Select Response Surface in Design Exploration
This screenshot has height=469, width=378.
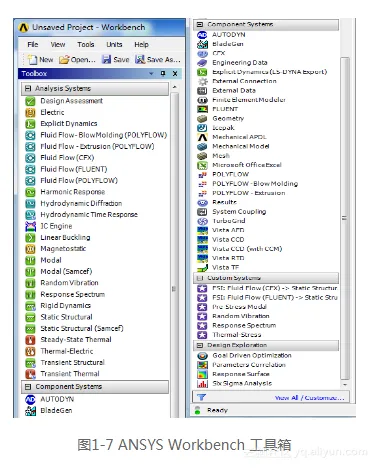click(x=241, y=374)
